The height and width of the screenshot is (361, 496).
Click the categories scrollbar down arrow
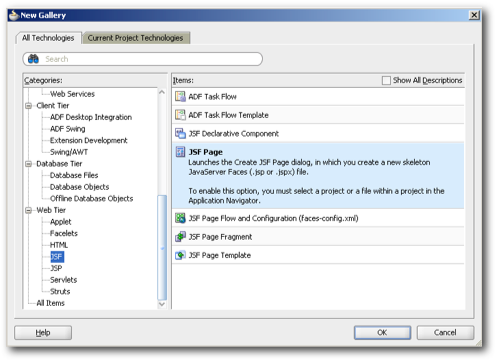(162, 304)
